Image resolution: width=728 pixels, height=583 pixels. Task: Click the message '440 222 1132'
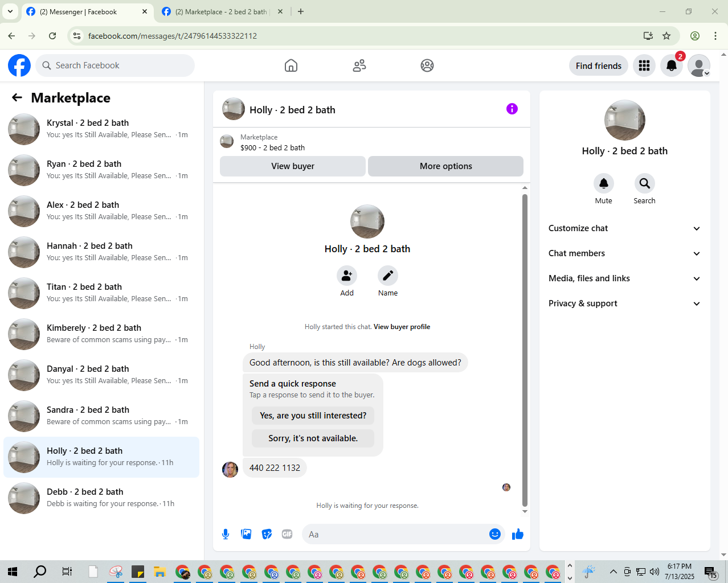click(275, 468)
